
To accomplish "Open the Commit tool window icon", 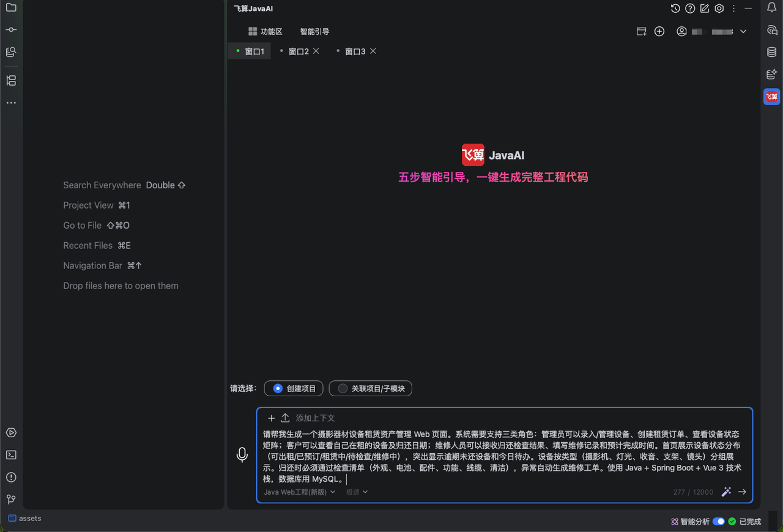I will (11, 30).
